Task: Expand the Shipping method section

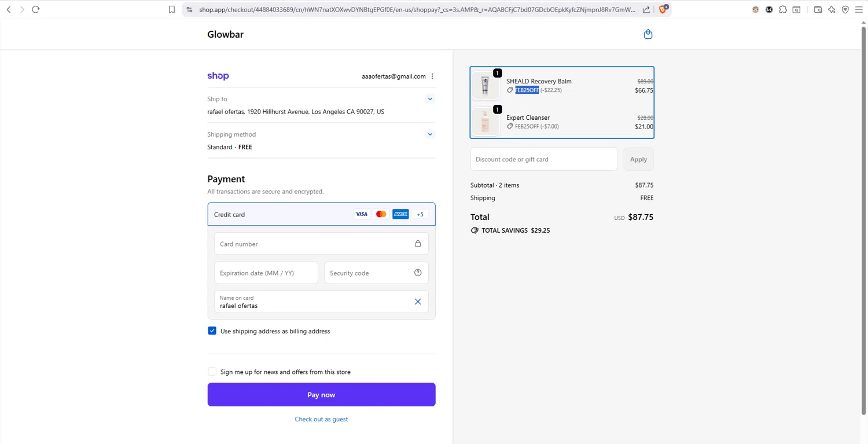Action: [x=430, y=134]
